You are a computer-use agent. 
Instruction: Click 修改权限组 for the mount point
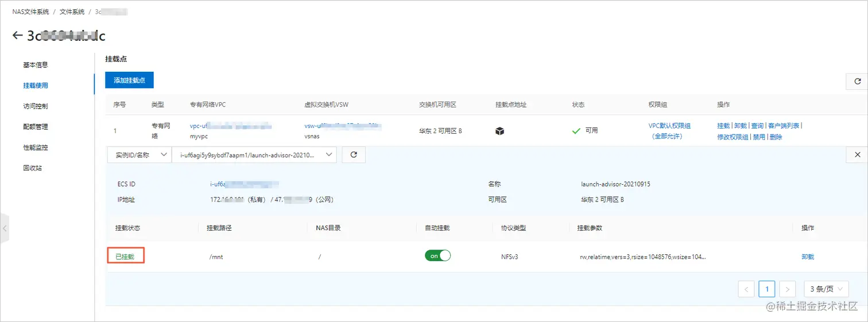[733, 137]
